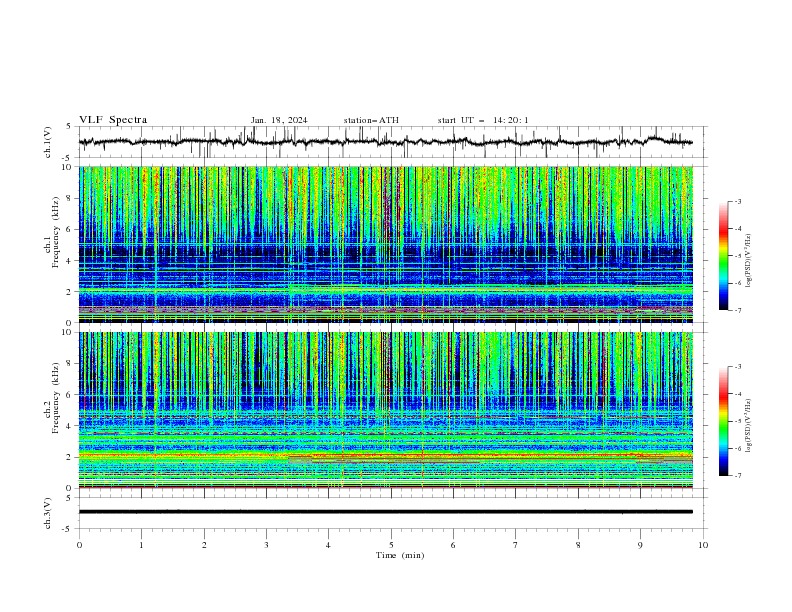
Task: Click the ch.1 voltage waveform trace
Action: coord(385,142)
